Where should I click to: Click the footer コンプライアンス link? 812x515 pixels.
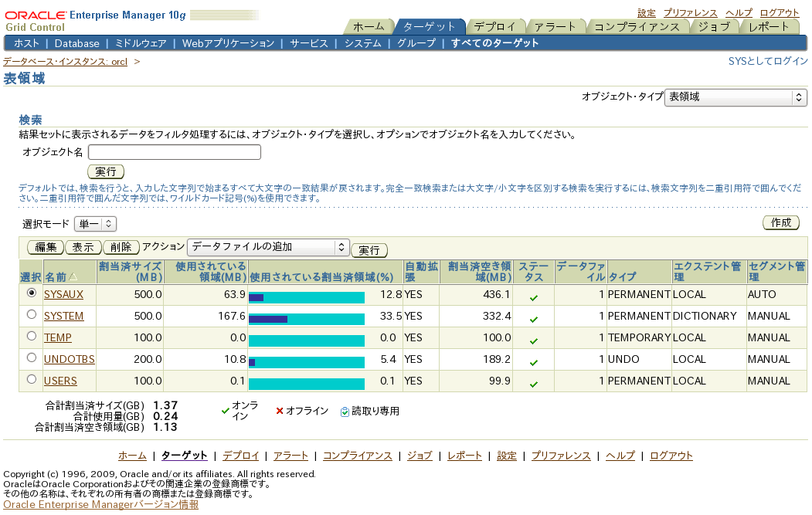357,456
